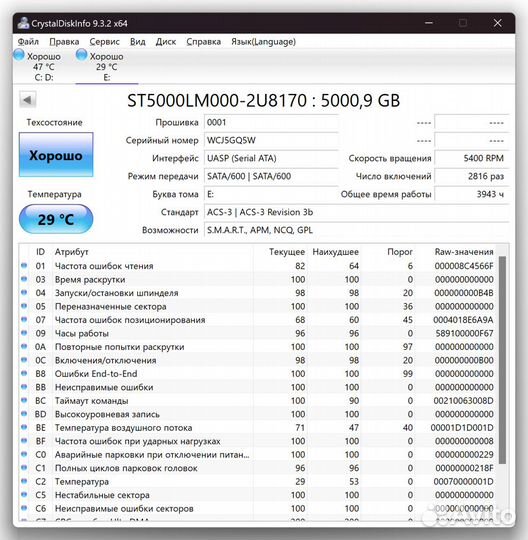
Task: Click the Raw-значения column header
Action: [x=464, y=252]
